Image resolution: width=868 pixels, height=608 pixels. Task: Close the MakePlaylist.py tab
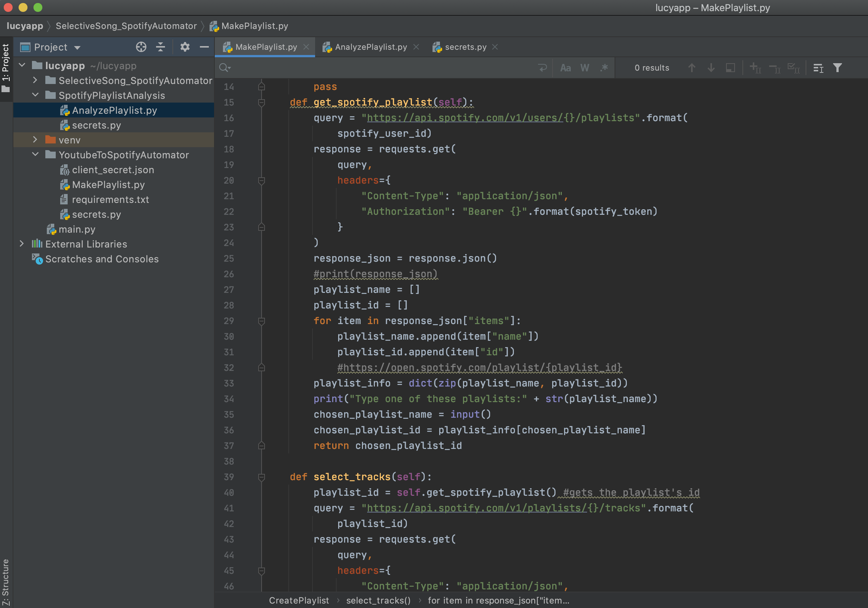pyautogui.click(x=306, y=47)
